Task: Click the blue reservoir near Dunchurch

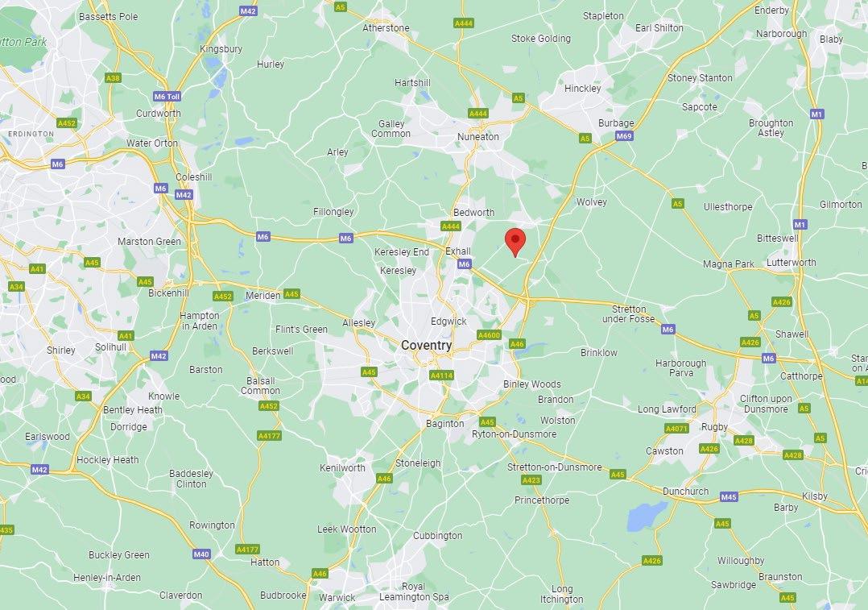Action: (647, 517)
